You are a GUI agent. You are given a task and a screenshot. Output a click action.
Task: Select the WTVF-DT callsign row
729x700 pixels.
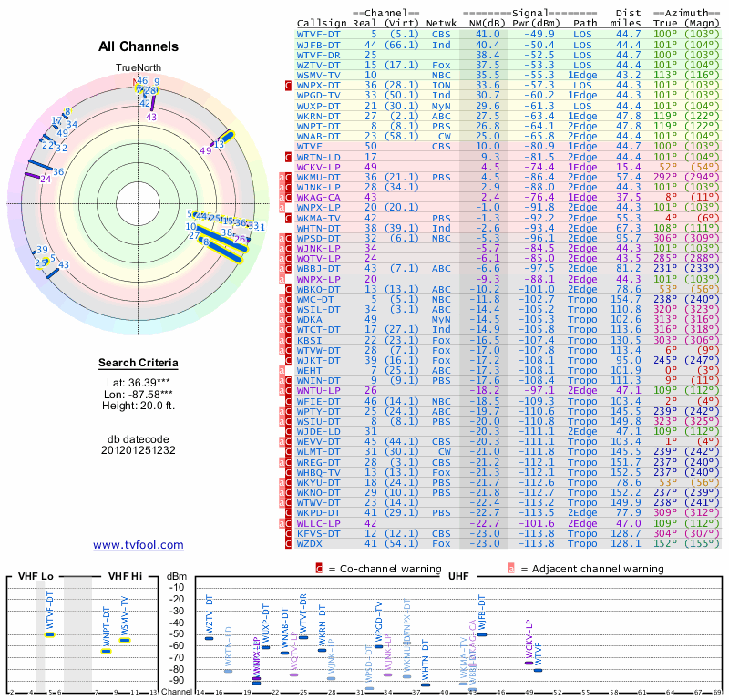(x=508, y=35)
